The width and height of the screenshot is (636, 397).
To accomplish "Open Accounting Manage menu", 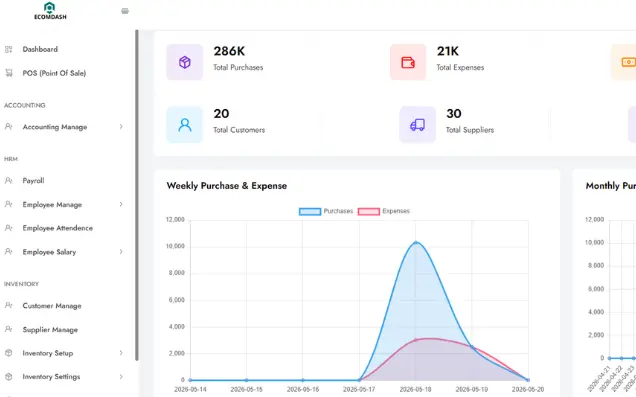I will tap(55, 127).
